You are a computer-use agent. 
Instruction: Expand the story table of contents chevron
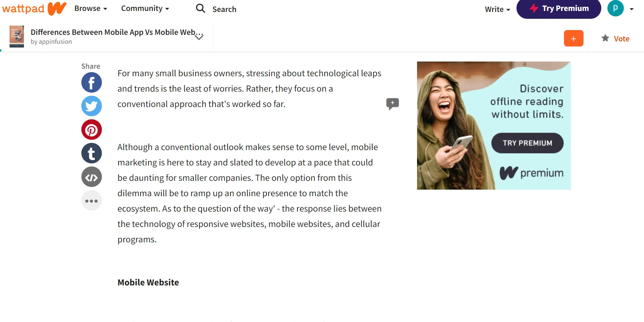[x=199, y=37]
